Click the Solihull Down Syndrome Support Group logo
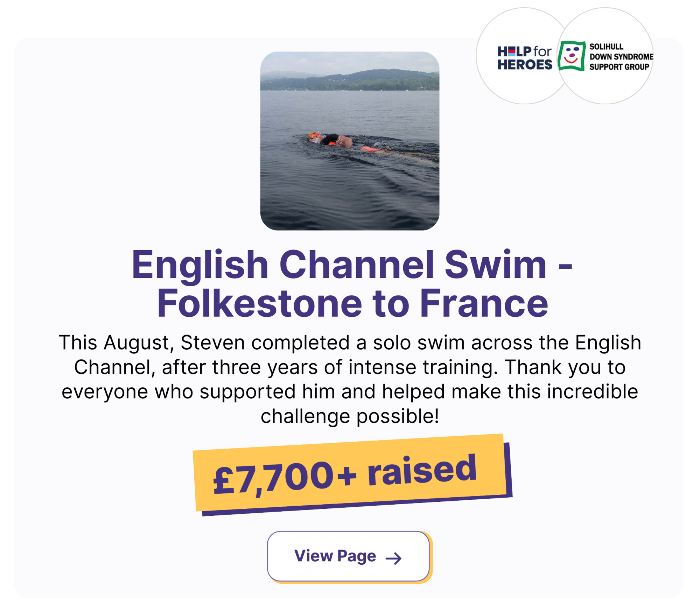The image size is (700, 612). (x=605, y=56)
